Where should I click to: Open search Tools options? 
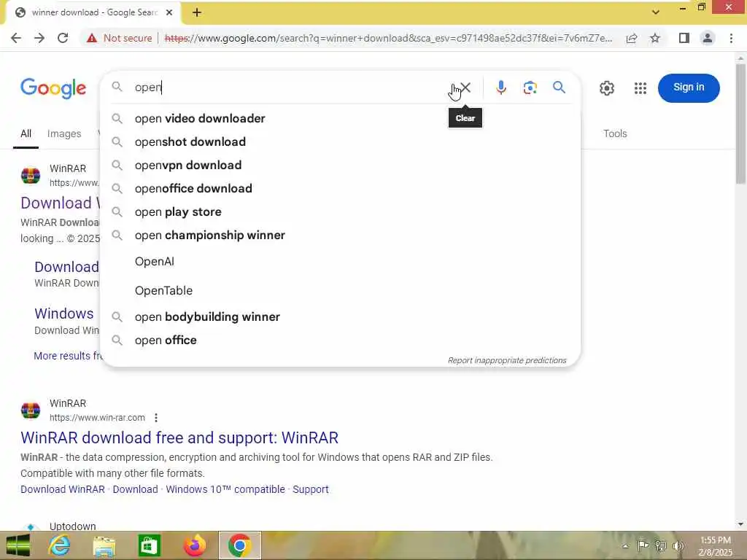pyautogui.click(x=615, y=134)
